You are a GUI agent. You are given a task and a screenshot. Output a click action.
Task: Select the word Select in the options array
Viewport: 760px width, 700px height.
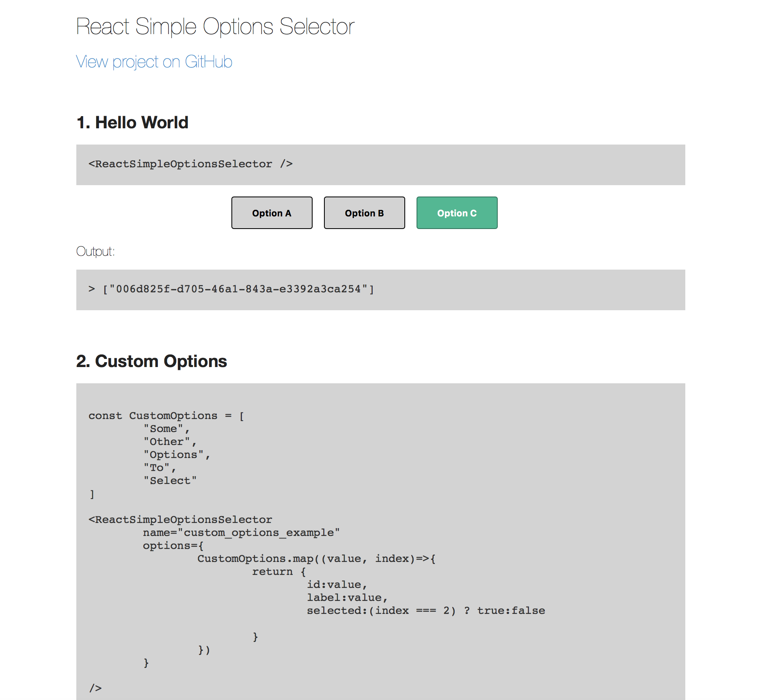click(171, 480)
